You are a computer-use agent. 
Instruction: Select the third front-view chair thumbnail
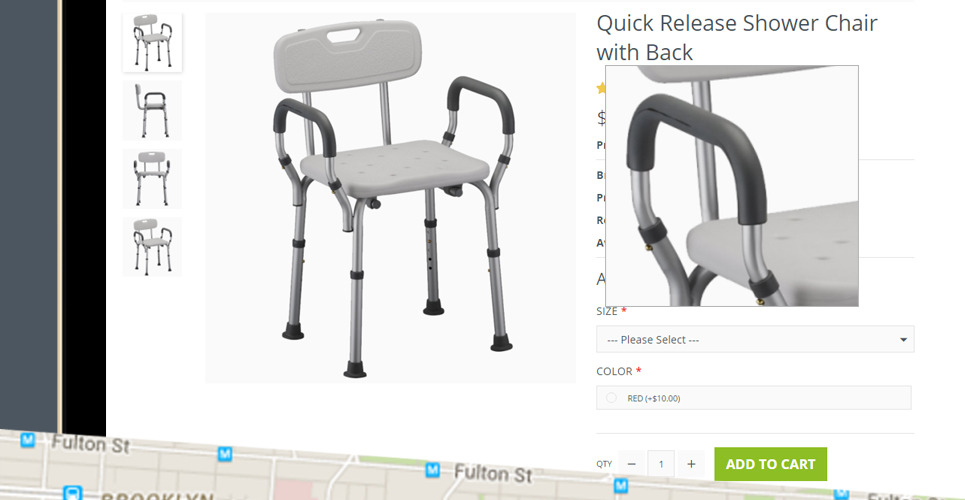click(x=152, y=179)
